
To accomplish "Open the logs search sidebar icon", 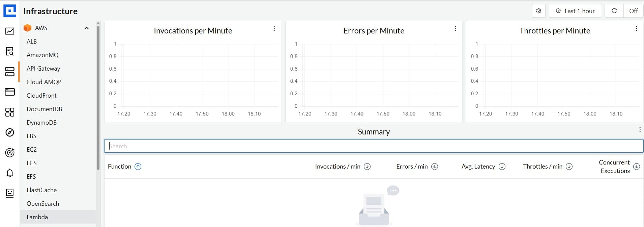I will coord(10,51).
